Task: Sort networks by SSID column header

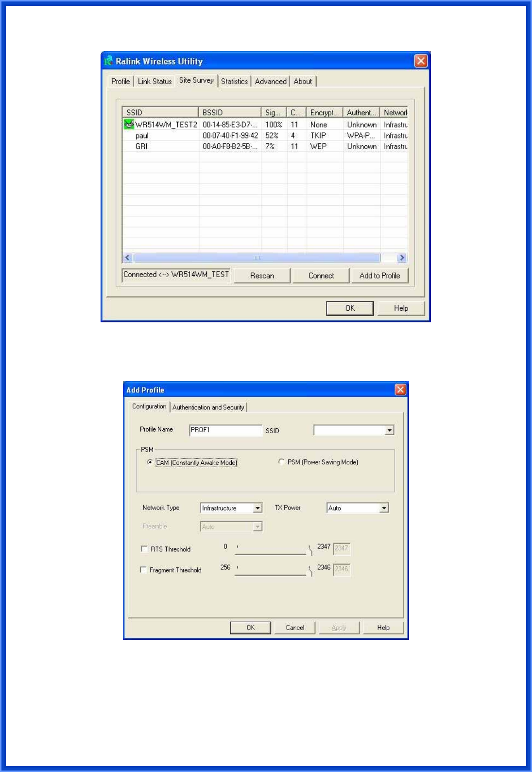Action: point(160,112)
